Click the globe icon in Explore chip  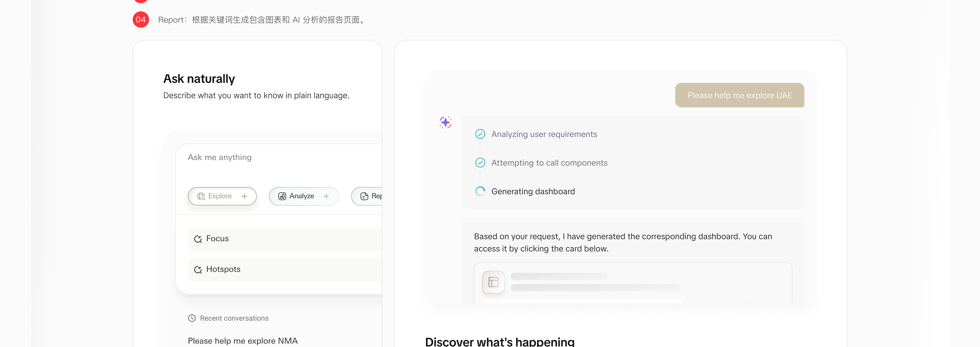pos(201,196)
